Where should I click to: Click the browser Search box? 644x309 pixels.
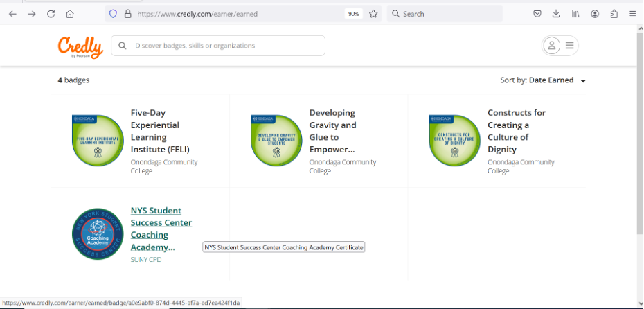point(445,14)
